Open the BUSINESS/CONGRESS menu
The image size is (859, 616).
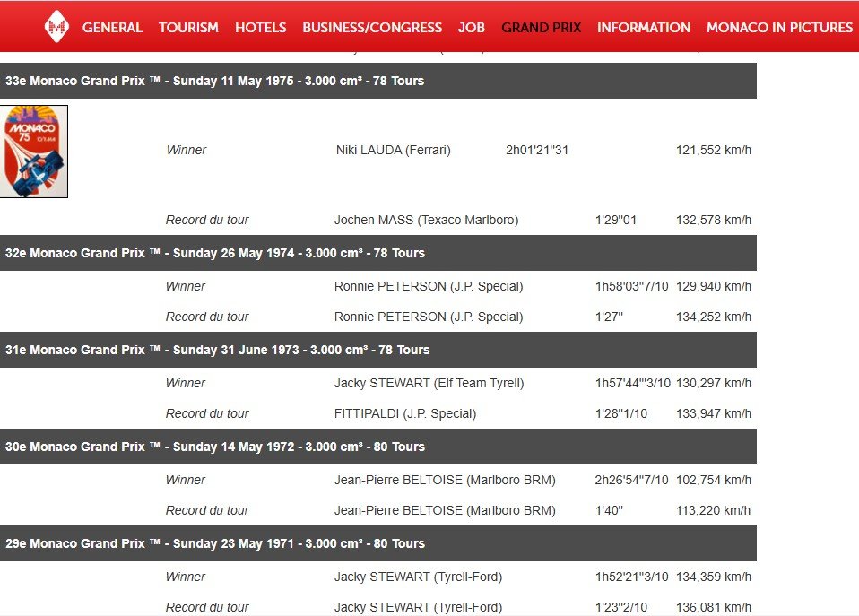point(372,28)
